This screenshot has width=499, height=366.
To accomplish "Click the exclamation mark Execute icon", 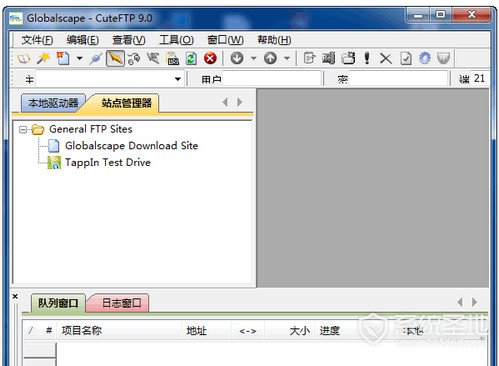I will (x=367, y=59).
